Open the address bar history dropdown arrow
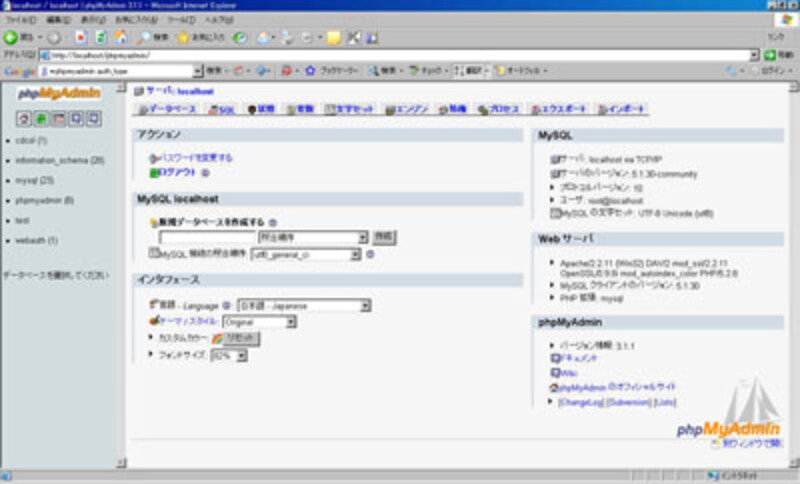 coord(754,55)
